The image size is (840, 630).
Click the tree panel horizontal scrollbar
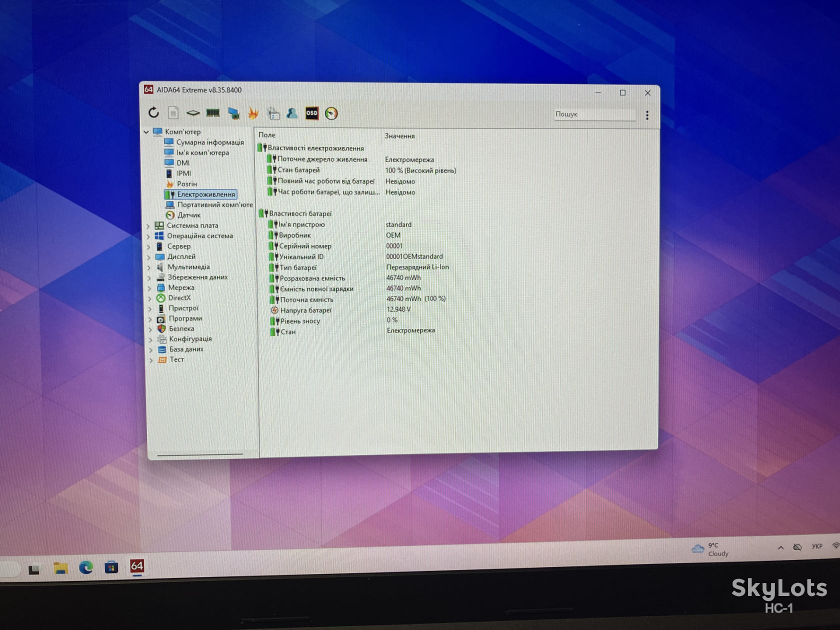[200, 454]
